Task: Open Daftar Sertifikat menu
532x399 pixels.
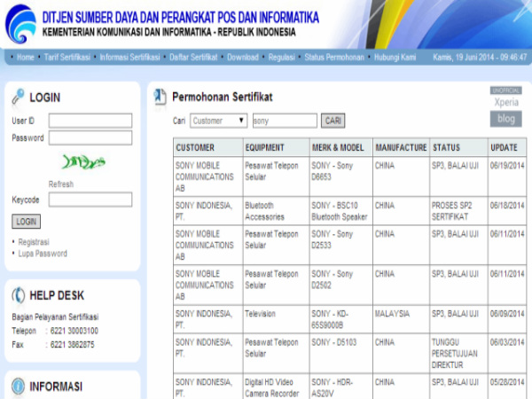Action: (193, 57)
